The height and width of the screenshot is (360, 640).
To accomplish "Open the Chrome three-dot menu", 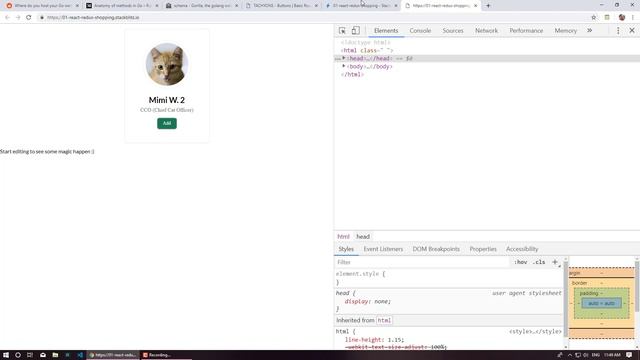I will [633, 18].
